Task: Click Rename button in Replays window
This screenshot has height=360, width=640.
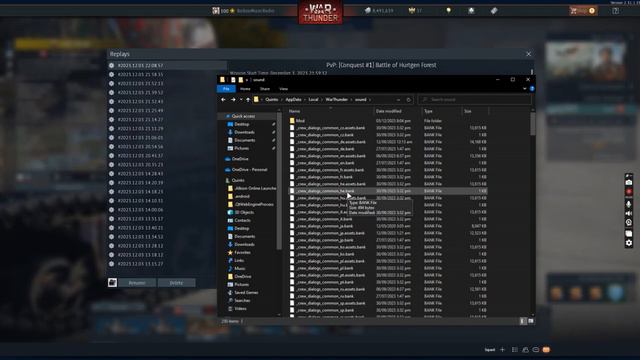Action: tap(137, 283)
